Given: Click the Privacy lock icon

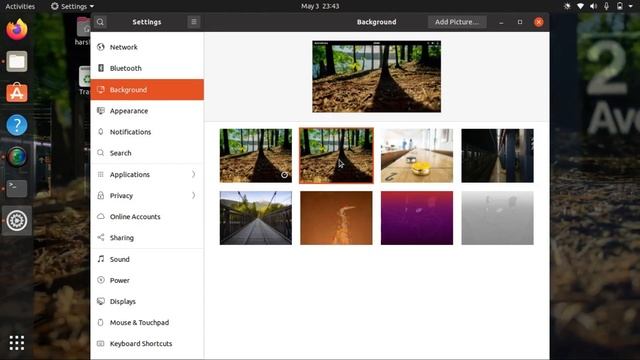Looking at the screenshot, I should 101,196.
